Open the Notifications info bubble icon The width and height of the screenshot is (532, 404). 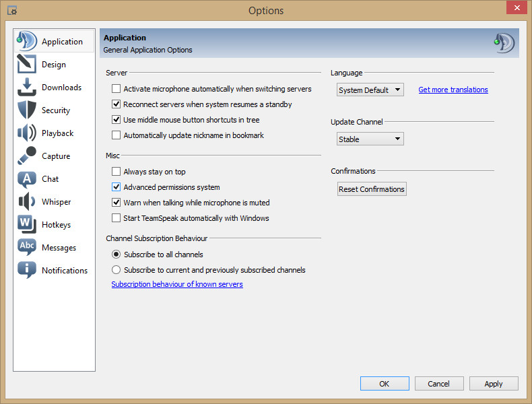pyautogui.click(x=26, y=270)
